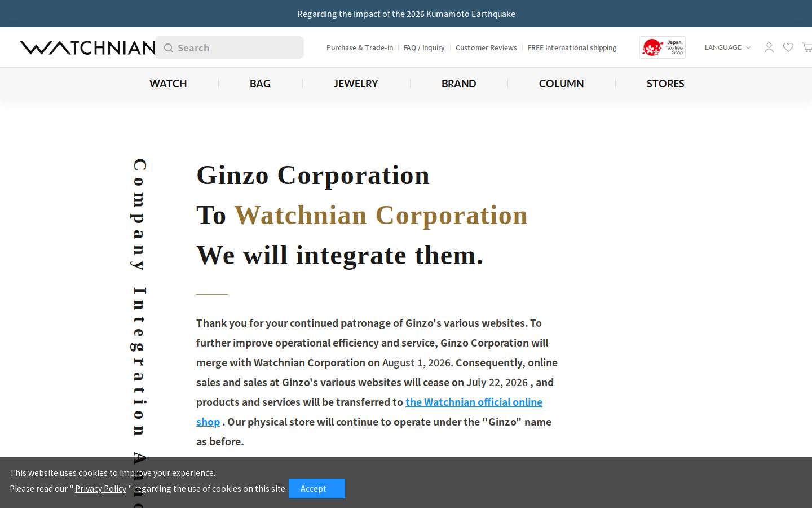Open the user account icon
This screenshot has height=508, width=812.
[769, 47]
